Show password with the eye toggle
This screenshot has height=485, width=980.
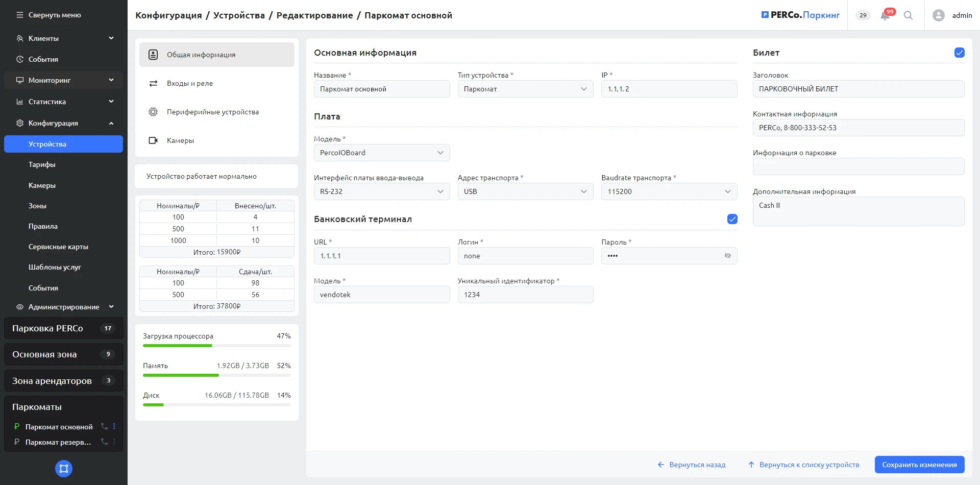728,256
